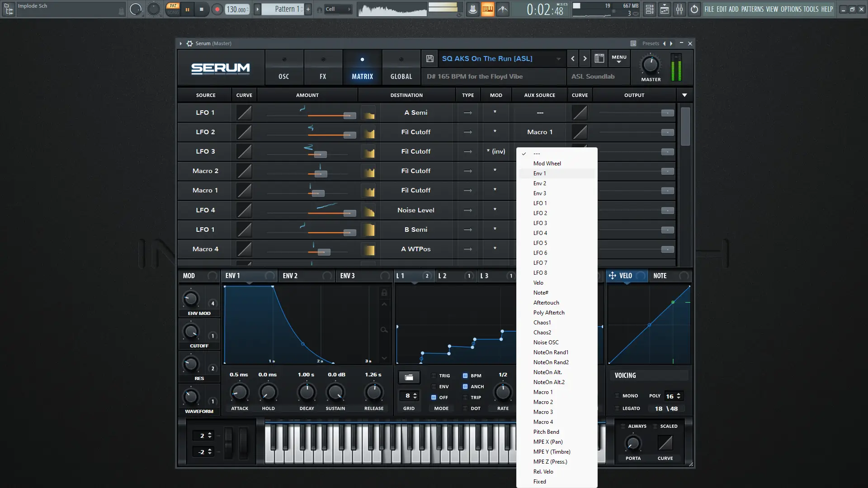Click the envelope lock icon
Image resolution: width=868 pixels, height=488 pixels.
coord(384,293)
